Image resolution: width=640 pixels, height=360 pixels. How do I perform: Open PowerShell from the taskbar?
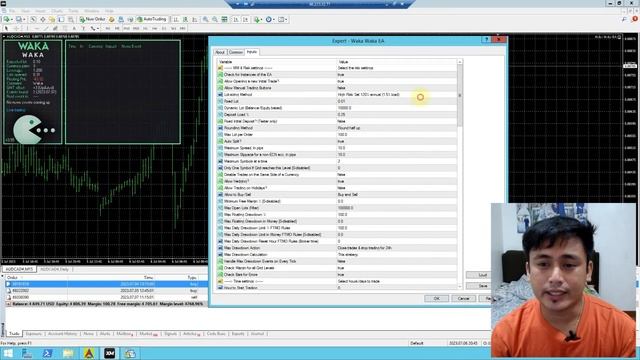[47, 353]
